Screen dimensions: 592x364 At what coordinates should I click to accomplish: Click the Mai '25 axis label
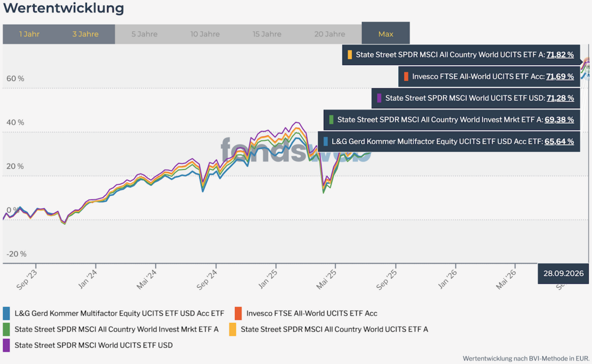tap(327, 279)
